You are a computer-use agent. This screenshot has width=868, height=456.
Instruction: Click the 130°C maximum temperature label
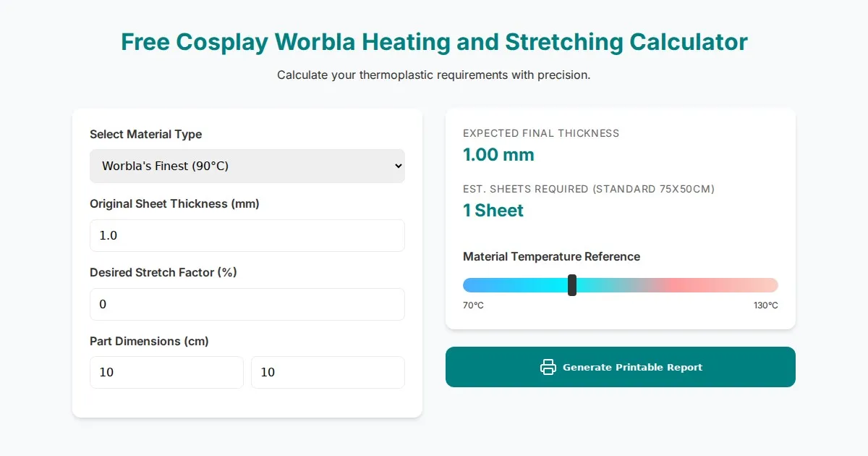pos(765,305)
